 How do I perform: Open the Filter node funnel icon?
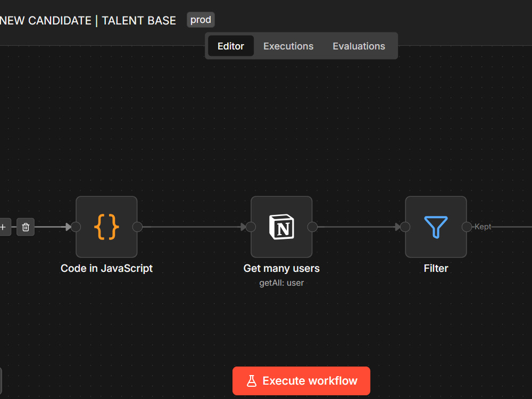436,227
